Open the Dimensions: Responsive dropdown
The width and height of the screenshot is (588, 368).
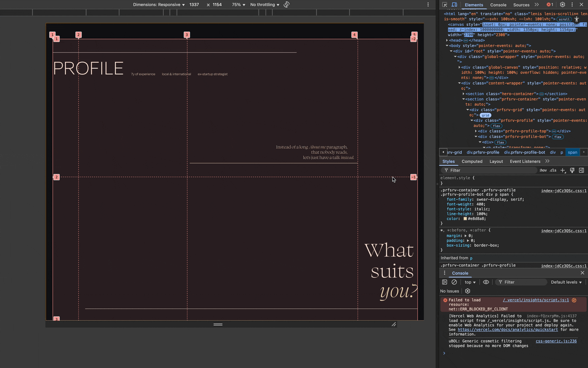(159, 5)
